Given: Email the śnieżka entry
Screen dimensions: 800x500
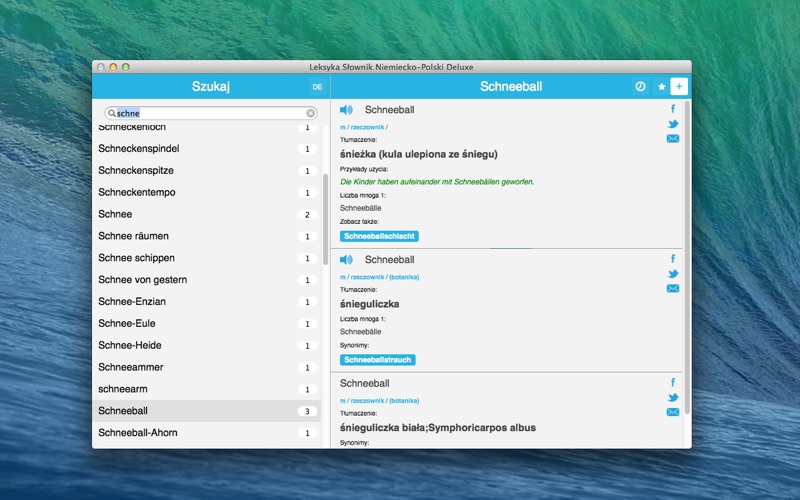Looking at the screenshot, I should (x=673, y=139).
